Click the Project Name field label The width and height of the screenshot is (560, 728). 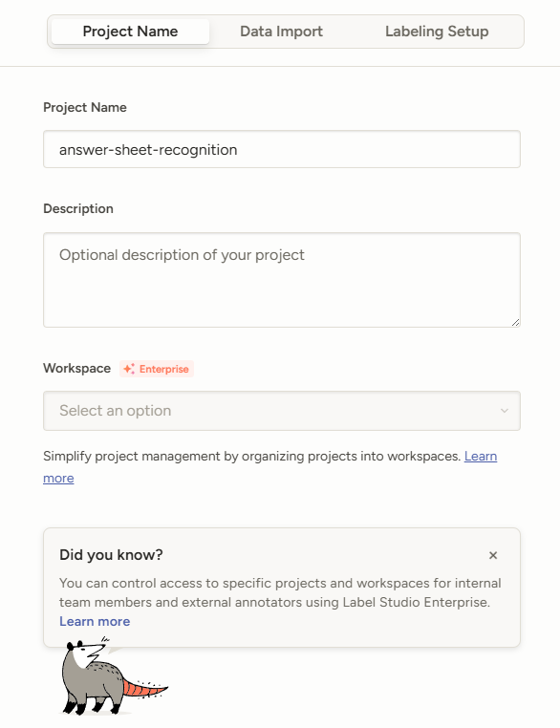[85, 108]
